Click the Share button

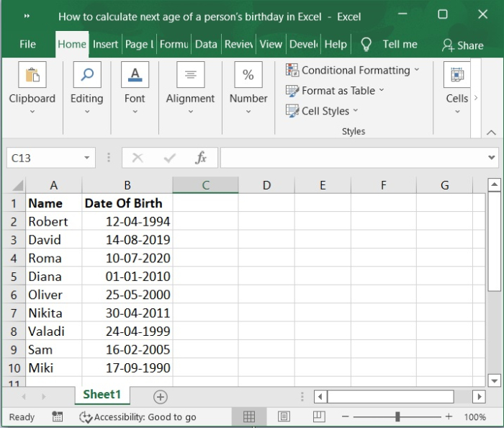pyautogui.click(x=463, y=45)
